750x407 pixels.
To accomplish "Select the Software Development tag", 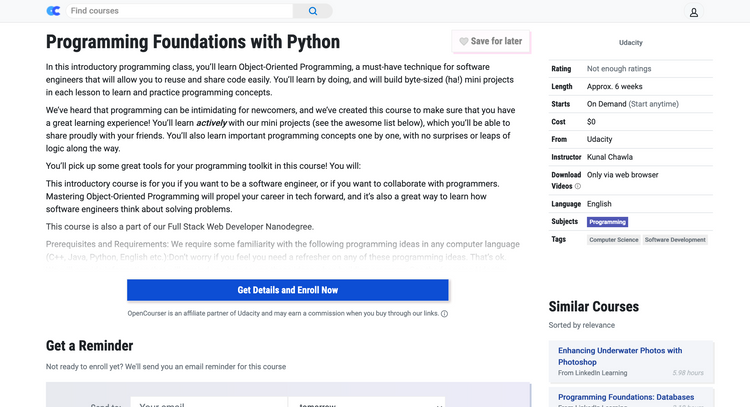I will [675, 240].
